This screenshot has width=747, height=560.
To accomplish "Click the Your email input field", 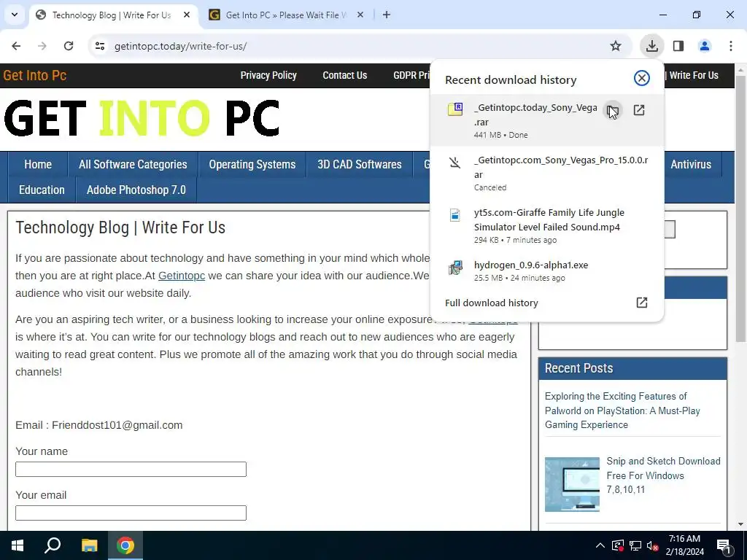I will point(131,513).
